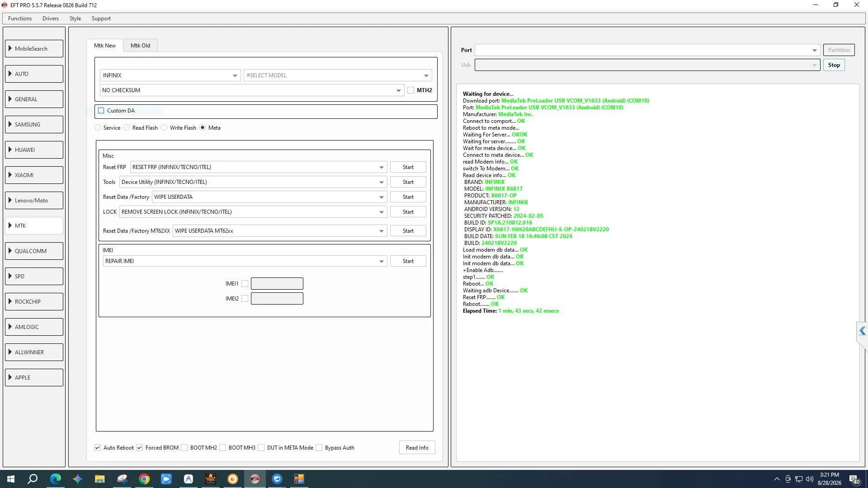Open the Style menu

pyautogui.click(x=75, y=19)
